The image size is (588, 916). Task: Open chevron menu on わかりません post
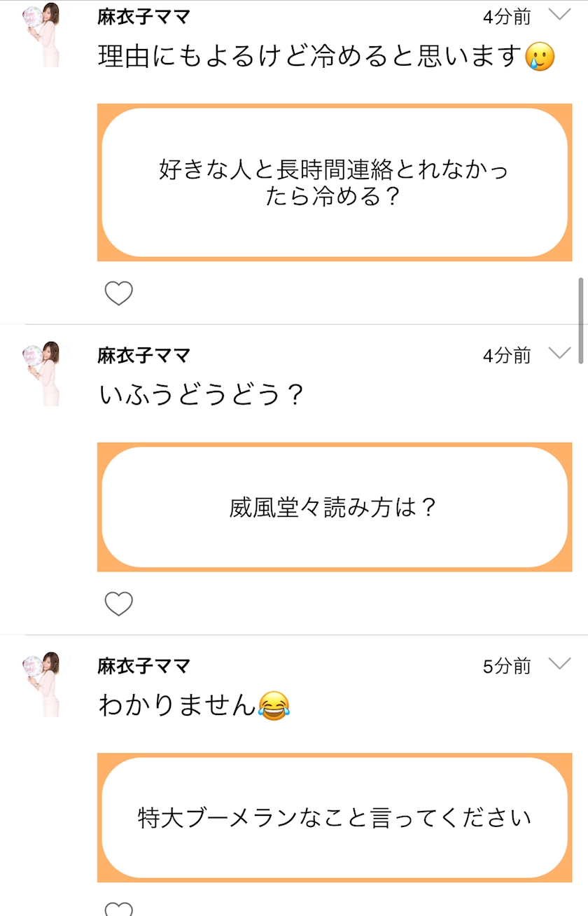coord(559,664)
